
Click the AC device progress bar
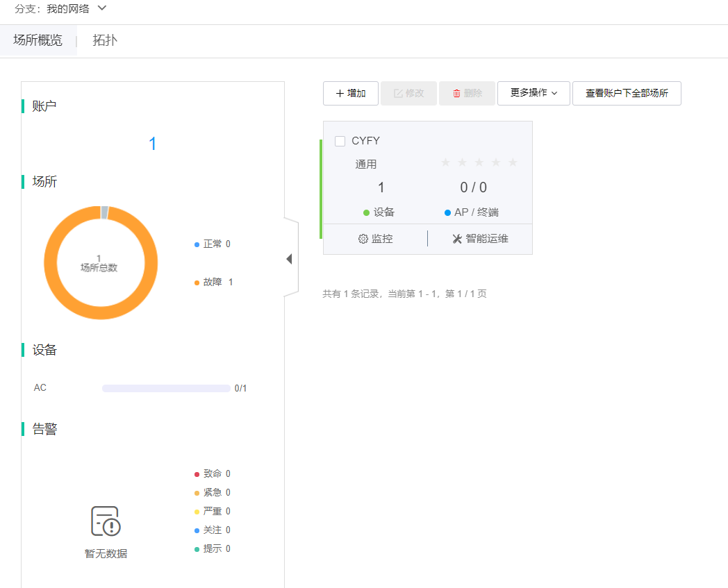[x=166, y=389]
